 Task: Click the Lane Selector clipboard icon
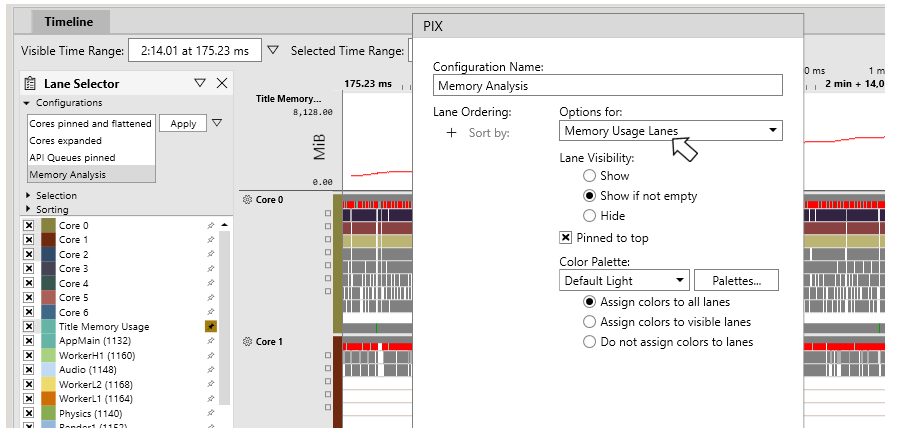tap(31, 84)
